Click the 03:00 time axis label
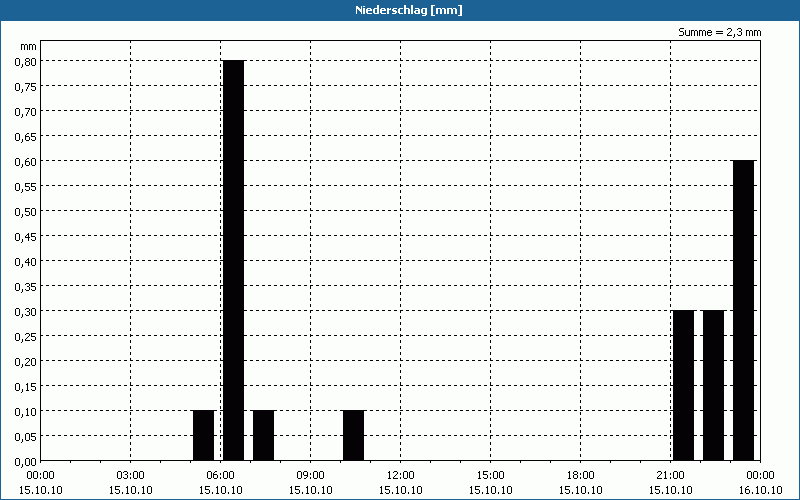The image size is (800, 500). tap(131, 476)
